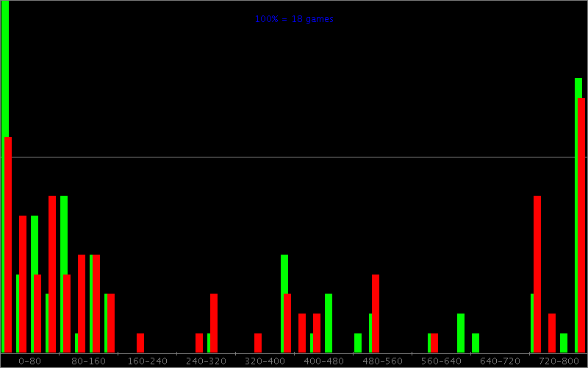588x368 pixels.
Task: Select the 320-400 range label
Action: (265, 361)
